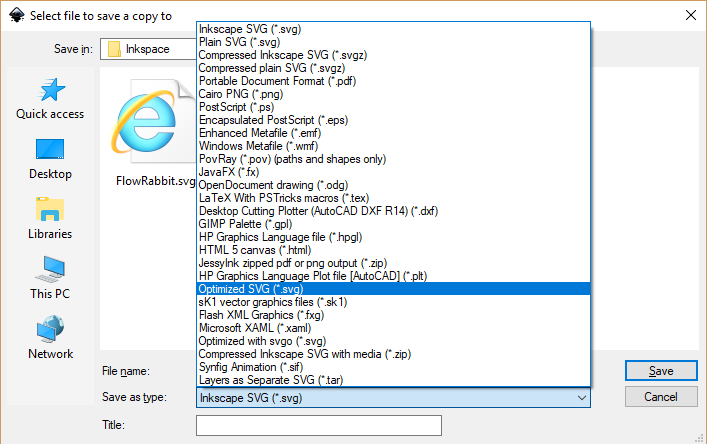Image resolution: width=709 pixels, height=444 pixels.
Task: Collapse the Save as type dropdown
Action: click(582, 398)
